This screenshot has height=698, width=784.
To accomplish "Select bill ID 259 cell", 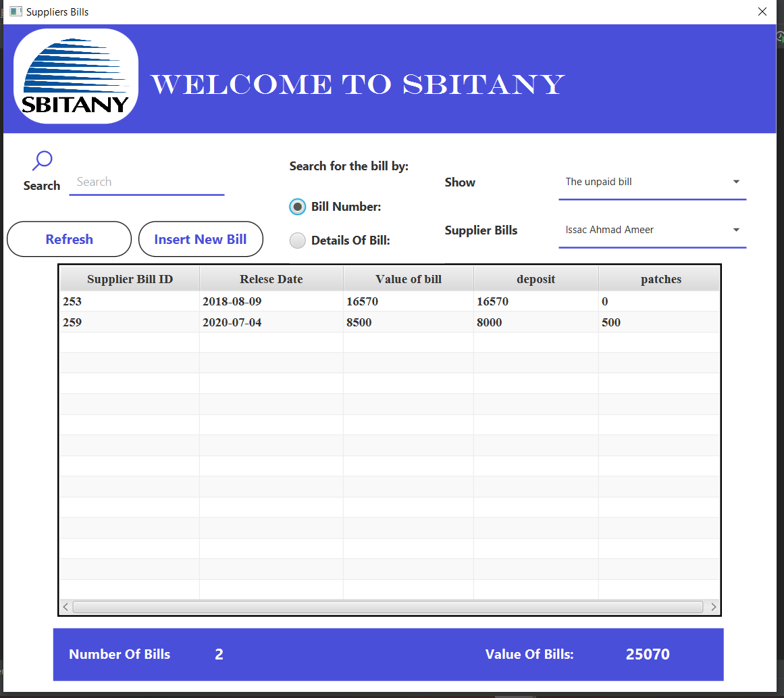I will (x=130, y=322).
